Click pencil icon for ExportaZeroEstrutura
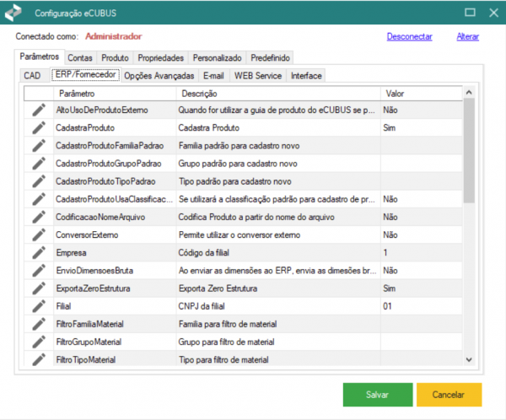Viewport: 506px width, 420px height. coord(39,288)
